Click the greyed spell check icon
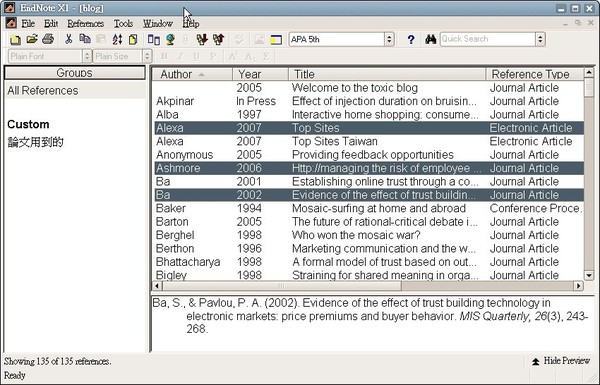Viewport: 600px width, 385px height. [x=239, y=39]
